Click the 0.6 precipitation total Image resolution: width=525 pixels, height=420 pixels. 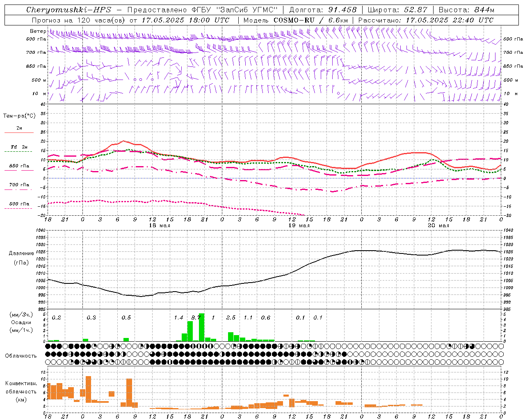(x=266, y=318)
